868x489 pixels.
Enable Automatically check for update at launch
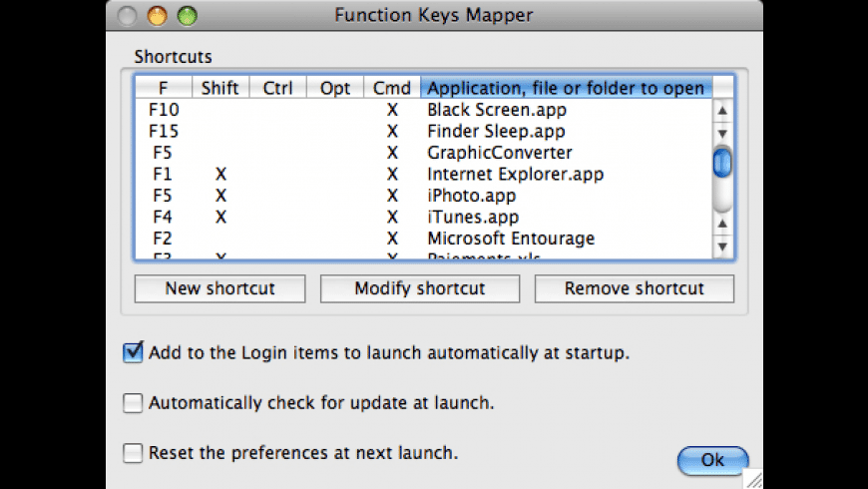133,403
